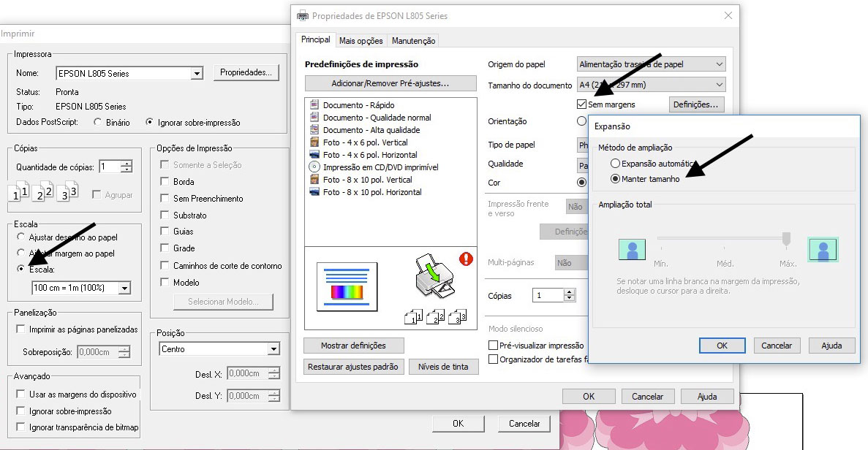Click collate pages icon in Propriedades dialog

tap(436, 317)
